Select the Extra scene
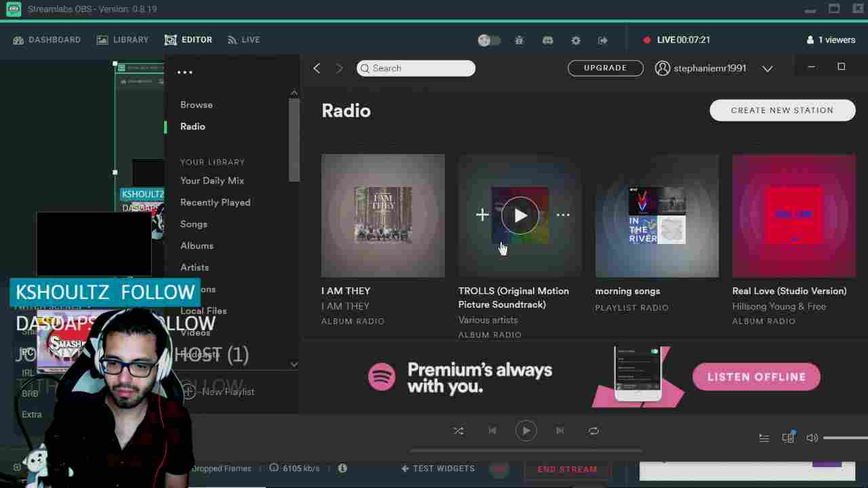 31,414
